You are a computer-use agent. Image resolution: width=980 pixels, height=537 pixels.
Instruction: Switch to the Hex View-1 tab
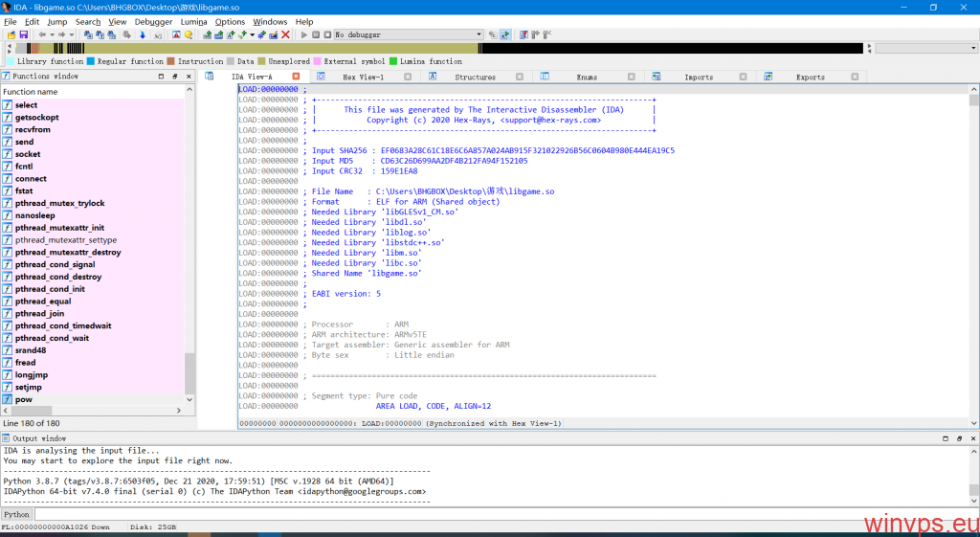pos(363,77)
